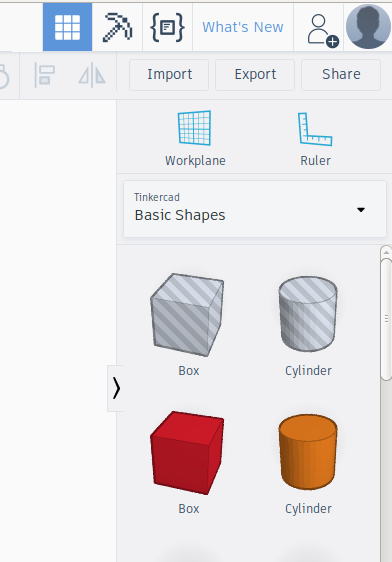Screen dimensions: 392x562
Task: Open the Basic Shapes category dropdown
Action: point(255,209)
